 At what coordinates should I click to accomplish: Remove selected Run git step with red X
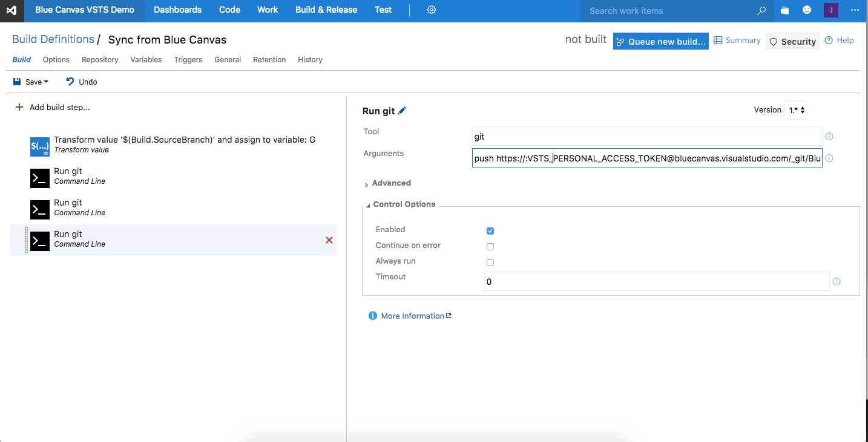click(329, 240)
